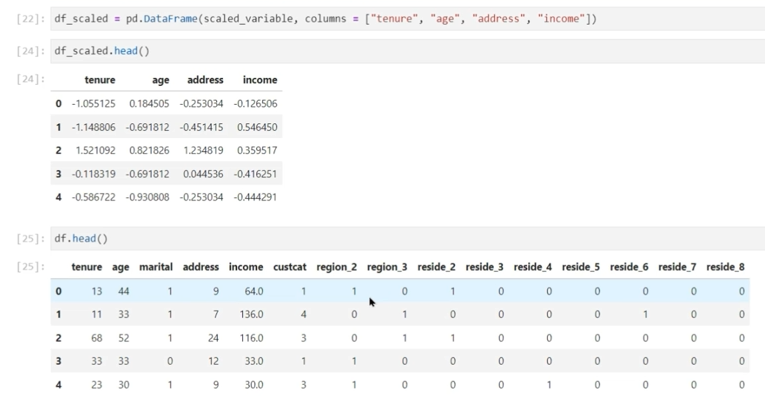The height and width of the screenshot is (400, 765).
Task: Click the region_3 column header
Action: coord(387,267)
